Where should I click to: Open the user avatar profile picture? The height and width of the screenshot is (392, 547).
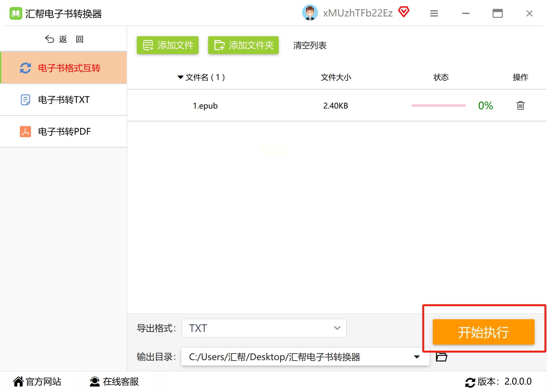pos(310,13)
